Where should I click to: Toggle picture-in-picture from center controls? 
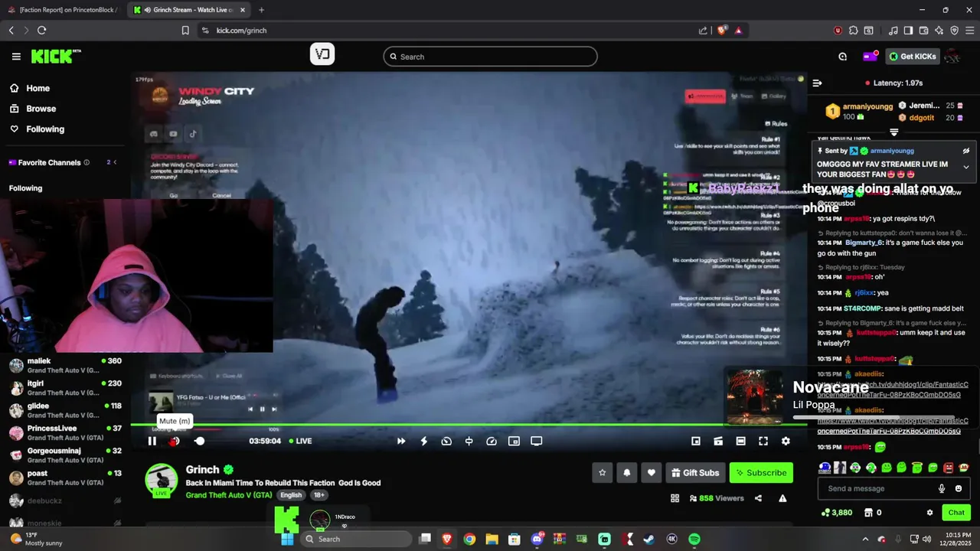point(514,441)
